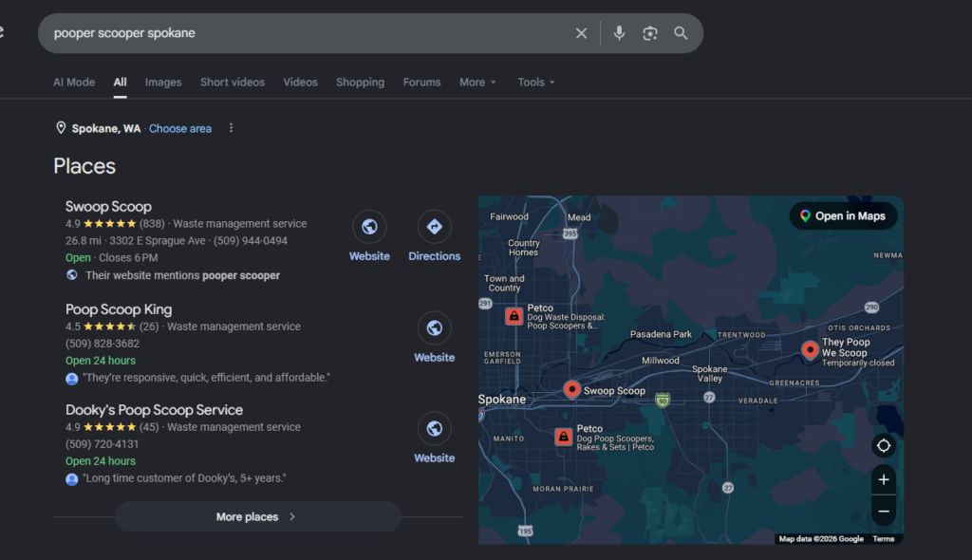This screenshot has width=972, height=560.
Task: Click the Millwood map label
Action: pyautogui.click(x=661, y=361)
